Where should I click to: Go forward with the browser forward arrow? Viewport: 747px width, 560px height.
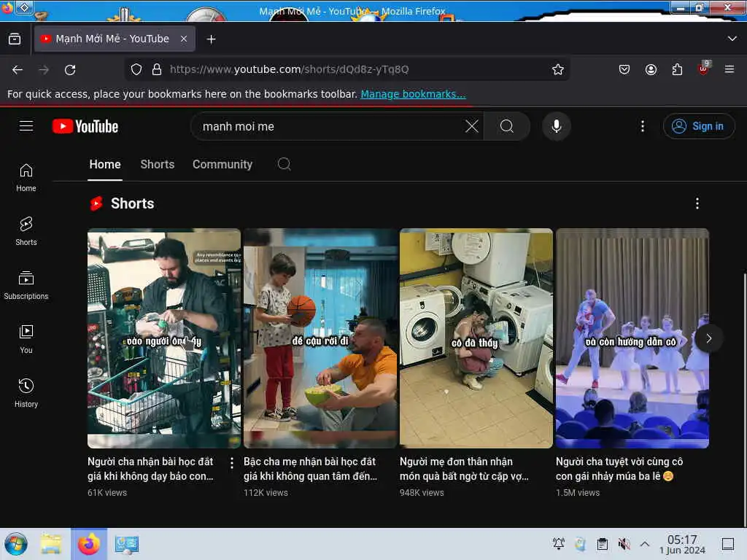[44, 69]
